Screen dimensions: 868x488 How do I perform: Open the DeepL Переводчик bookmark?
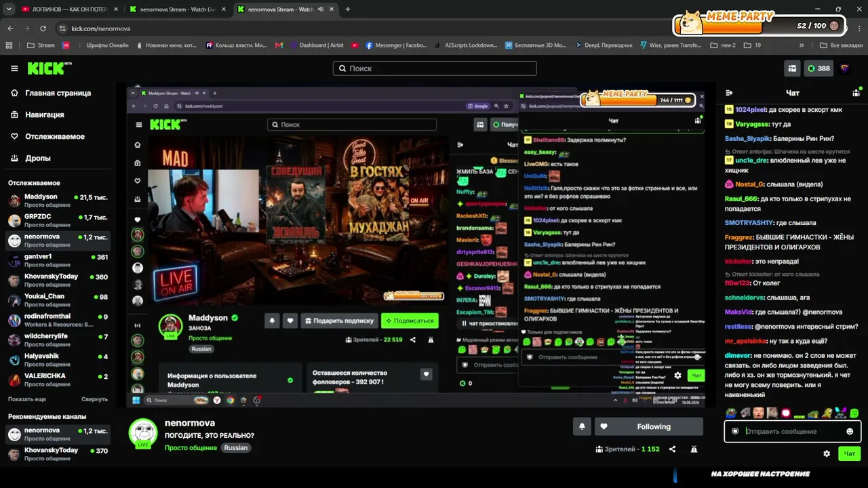[602, 45]
